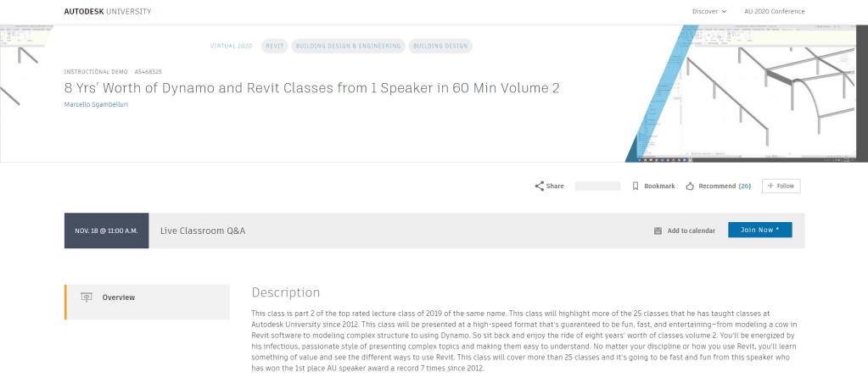Select the Building Design & Engineering tag
The image size is (868, 378).
pyautogui.click(x=347, y=46)
